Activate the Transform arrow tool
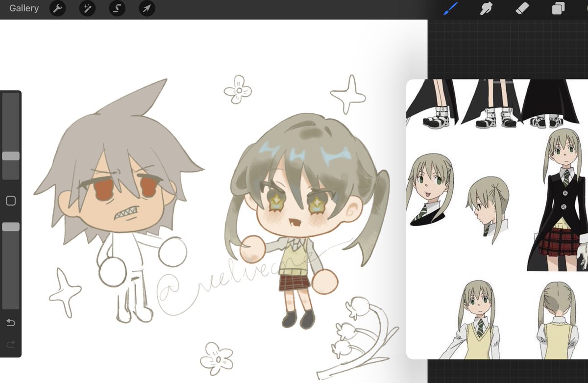Image resolution: width=588 pixels, height=383 pixels. [147, 8]
